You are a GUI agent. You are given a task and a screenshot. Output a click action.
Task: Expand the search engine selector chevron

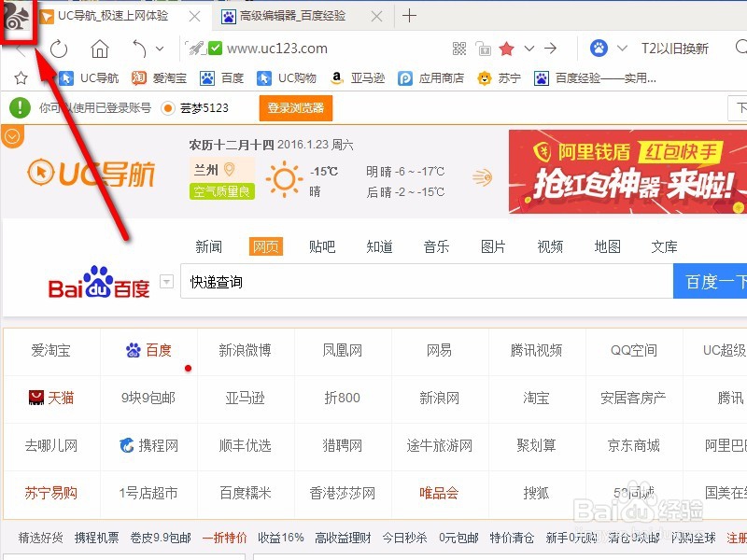[x=622, y=49]
